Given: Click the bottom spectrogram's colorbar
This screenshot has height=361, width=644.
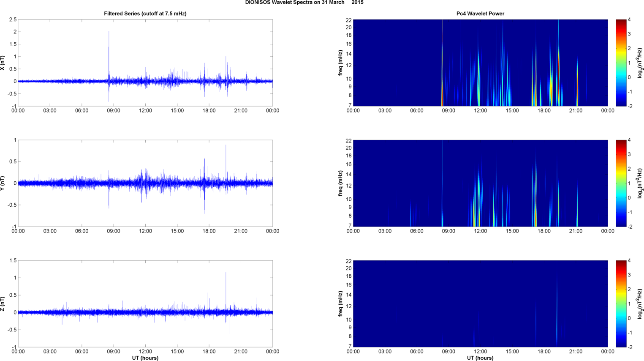Looking at the screenshot, I should [x=621, y=304].
